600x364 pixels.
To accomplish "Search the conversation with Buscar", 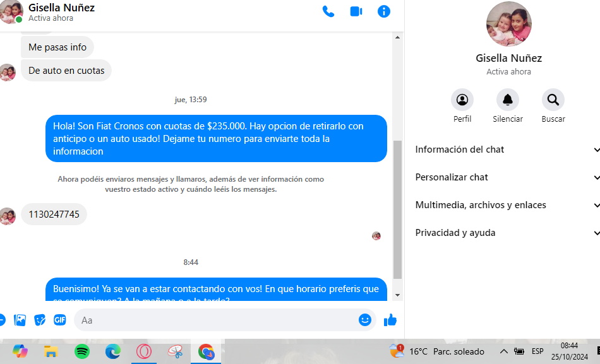I will pos(553,100).
